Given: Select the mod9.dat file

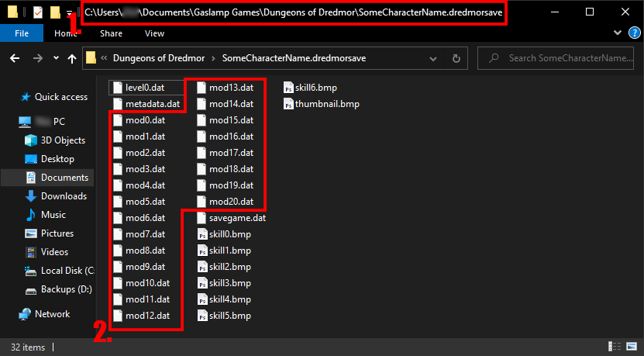Looking at the screenshot, I should pos(139,267).
